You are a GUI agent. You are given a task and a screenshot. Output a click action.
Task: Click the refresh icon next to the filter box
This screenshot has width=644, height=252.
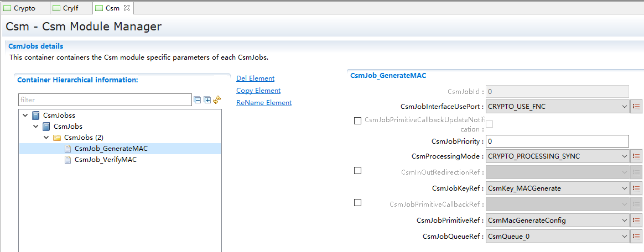(x=217, y=100)
